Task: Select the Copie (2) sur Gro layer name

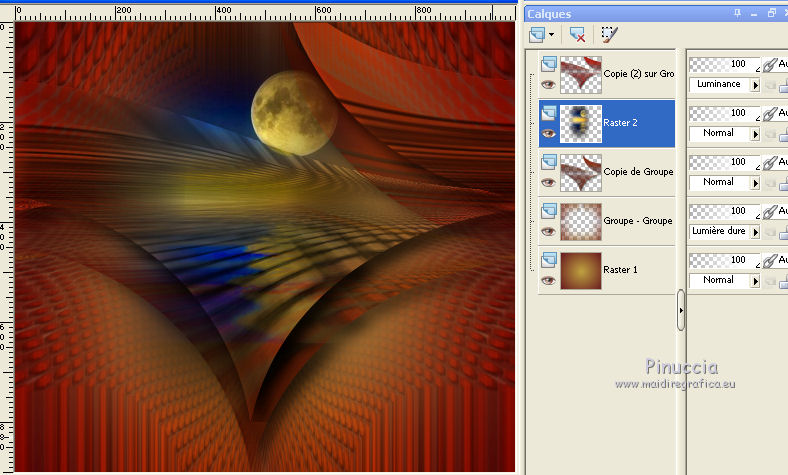Action: click(639, 74)
